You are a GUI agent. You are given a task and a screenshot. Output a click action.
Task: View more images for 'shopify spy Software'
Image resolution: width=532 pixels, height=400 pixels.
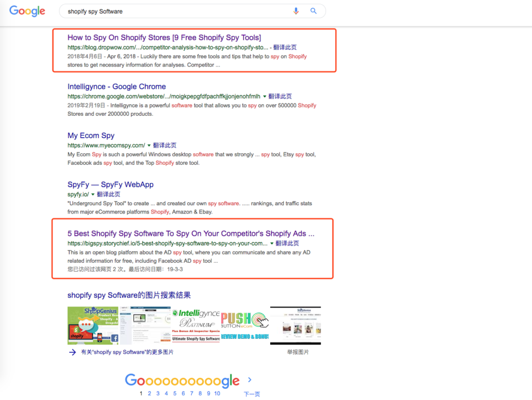[127, 352]
